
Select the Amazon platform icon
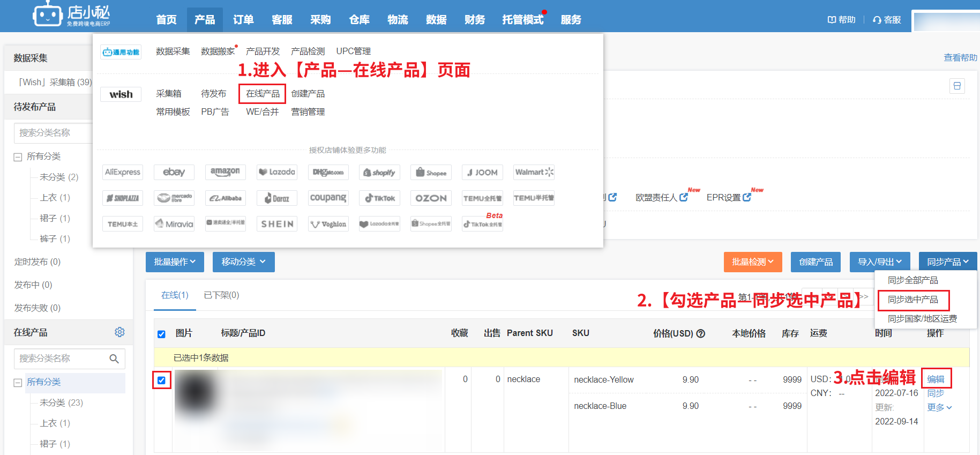pos(225,172)
